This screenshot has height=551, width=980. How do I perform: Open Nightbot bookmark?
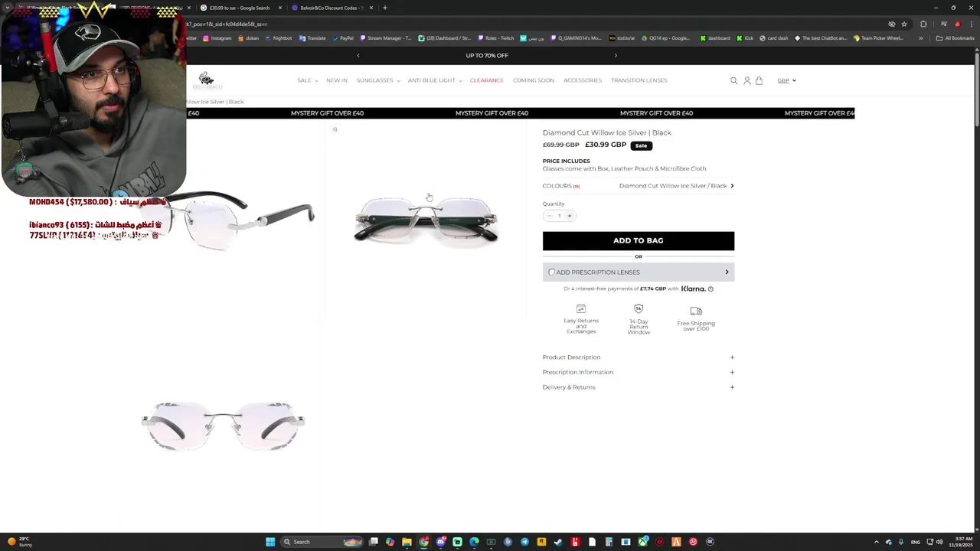click(279, 38)
